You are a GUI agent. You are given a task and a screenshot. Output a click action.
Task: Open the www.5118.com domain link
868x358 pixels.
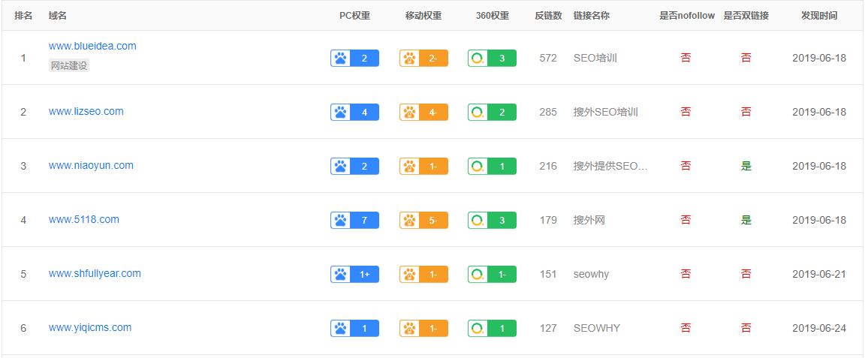point(84,219)
